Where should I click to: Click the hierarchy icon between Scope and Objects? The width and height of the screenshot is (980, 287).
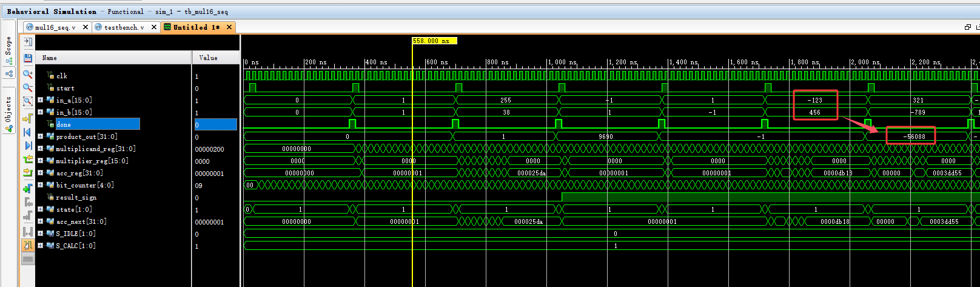point(8,73)
